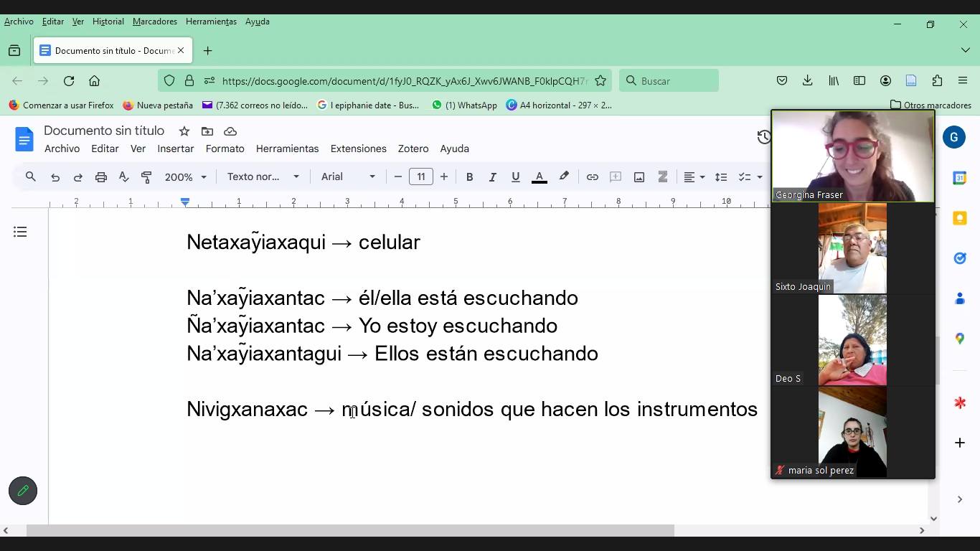Open the Arial font dropdown

348,177
